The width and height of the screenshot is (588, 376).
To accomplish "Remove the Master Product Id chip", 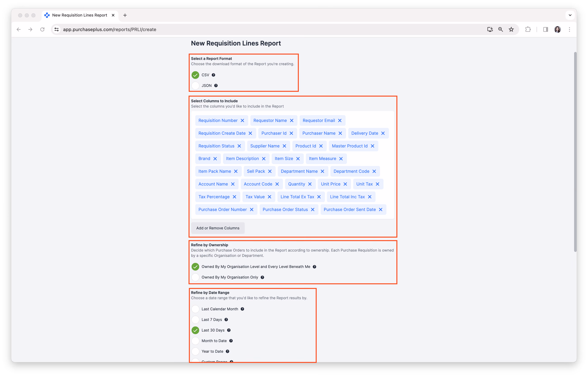I will click(372, 146).
